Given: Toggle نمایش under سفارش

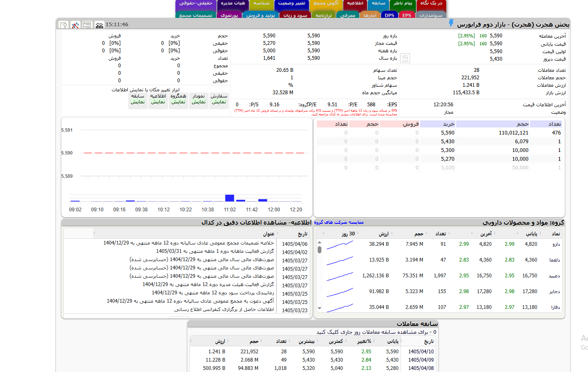Looking at the screenshot, I should (219, 102).
